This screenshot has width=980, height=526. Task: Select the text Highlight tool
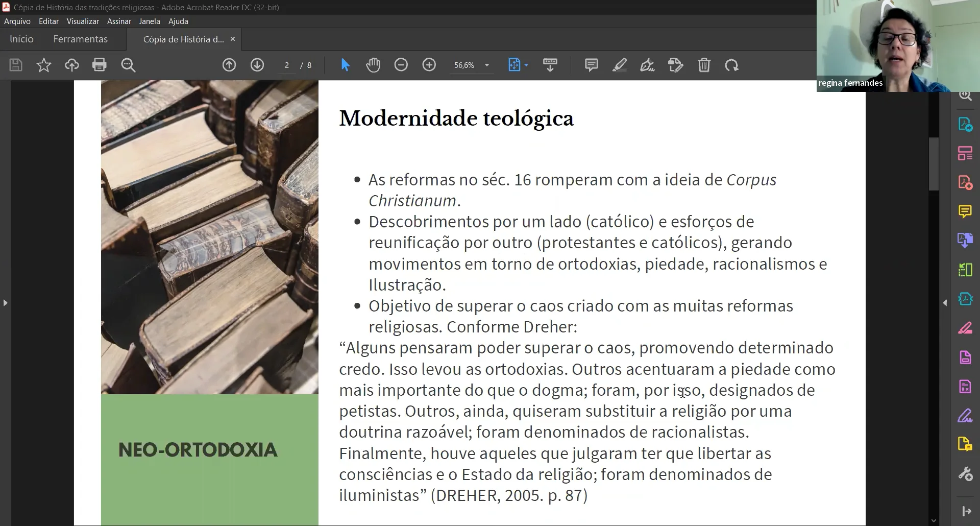click(x=620, y=65)
